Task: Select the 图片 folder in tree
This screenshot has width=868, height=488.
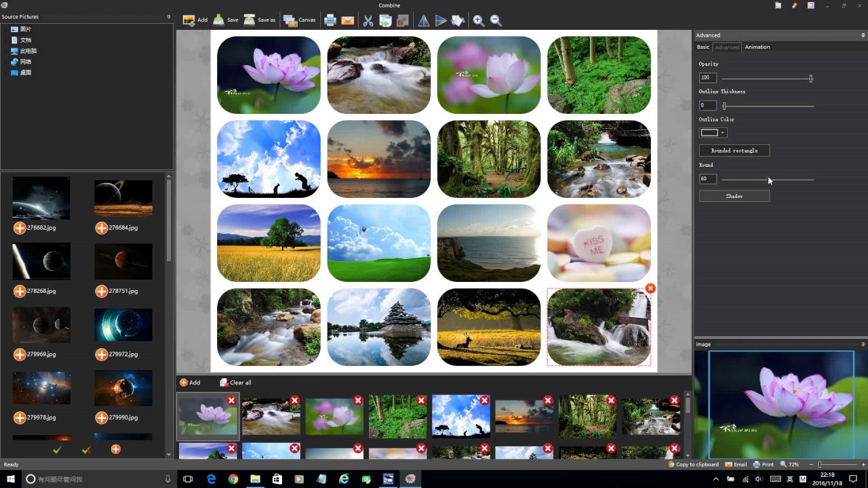Action: (x=21, y=29)
